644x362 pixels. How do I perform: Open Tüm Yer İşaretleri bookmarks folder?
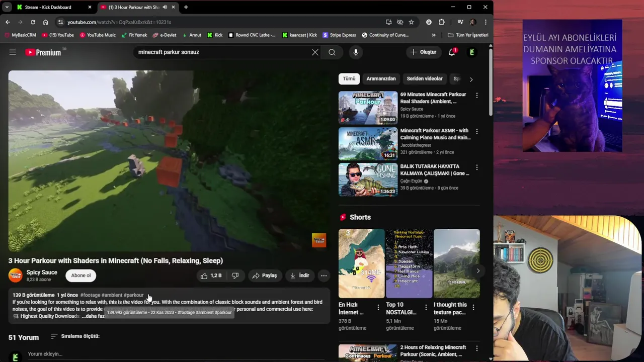click(468, 35)
